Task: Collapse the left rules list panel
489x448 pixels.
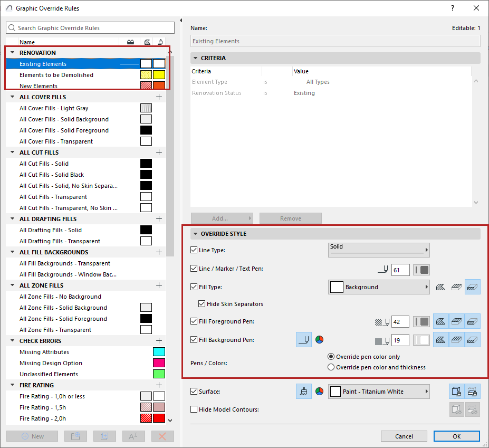Action: [x=181, y=20]
